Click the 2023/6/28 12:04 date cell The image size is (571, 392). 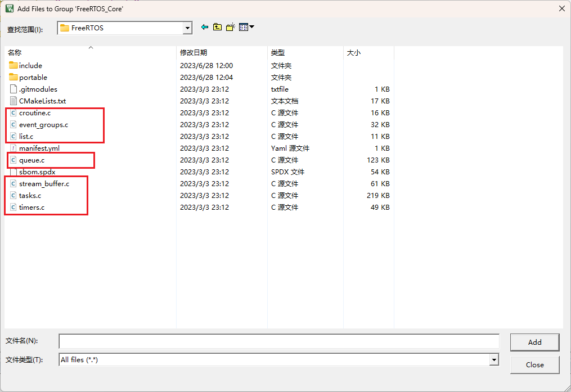tap(206, 77)
